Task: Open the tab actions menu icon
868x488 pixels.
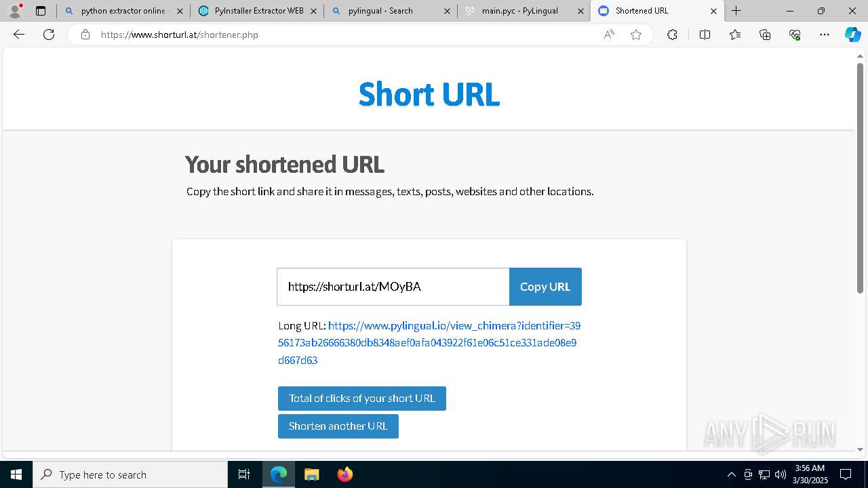Action: [x=41, y=11]
